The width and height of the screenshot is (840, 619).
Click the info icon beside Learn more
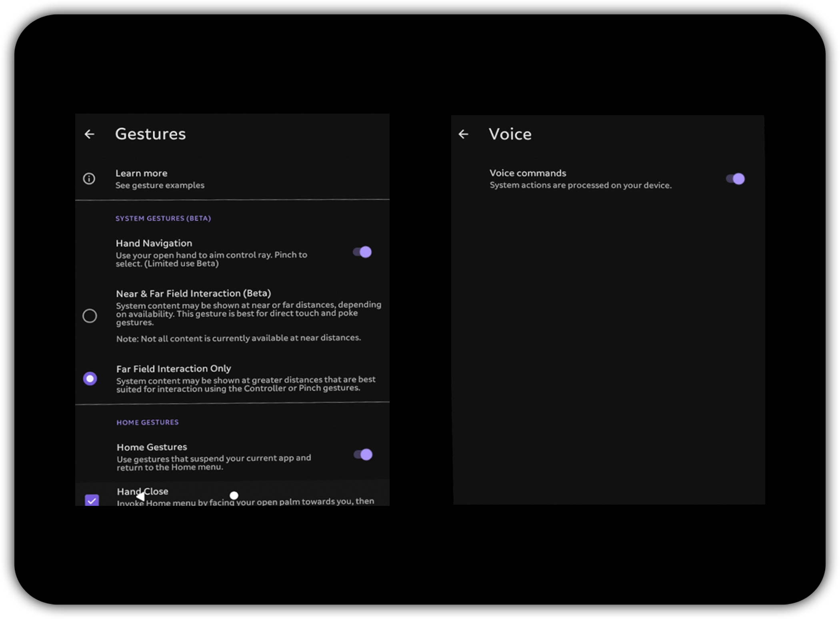click(x=89, y=178)
